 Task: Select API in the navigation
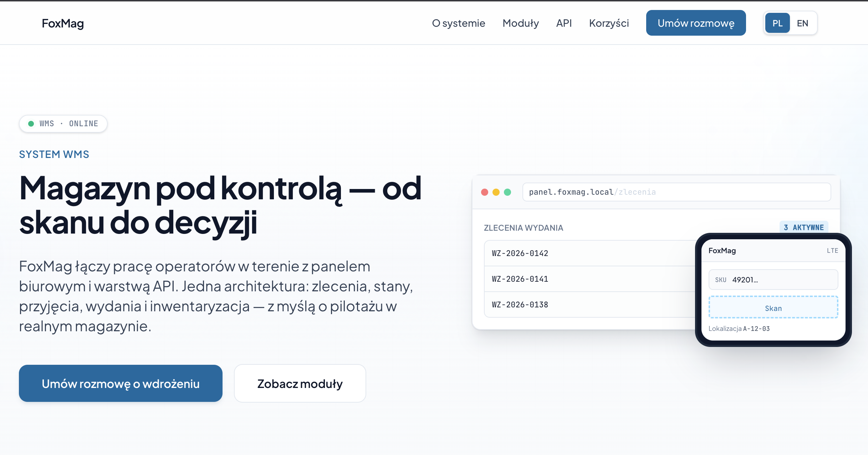point(564,23)
